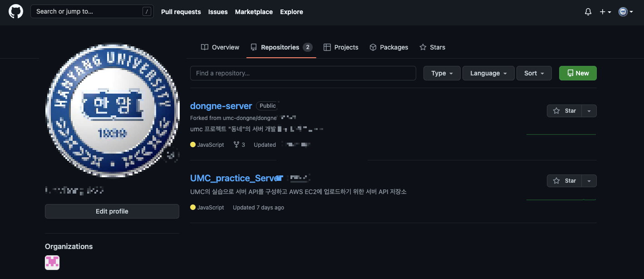
Task: Select the Repositories tab
Action: (281, 47)
